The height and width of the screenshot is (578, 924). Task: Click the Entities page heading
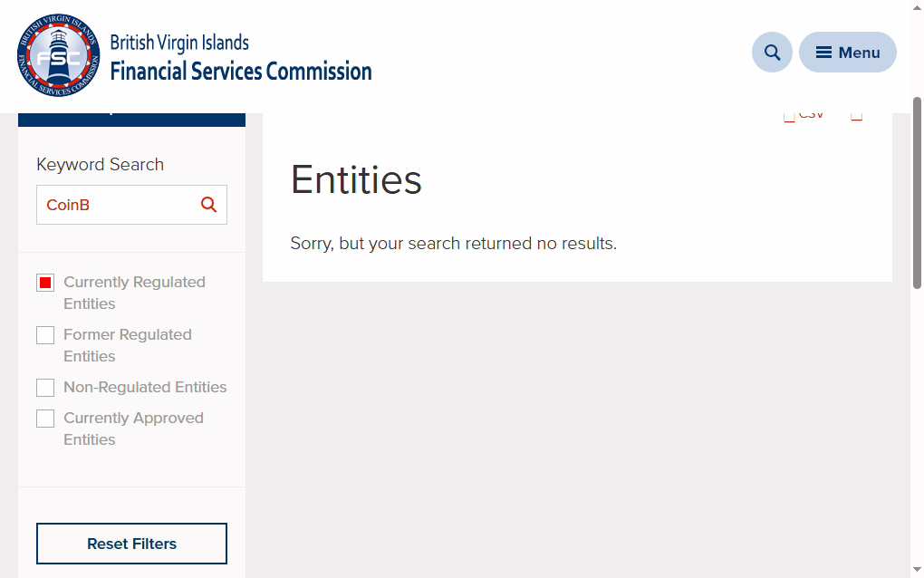point(356,179)
